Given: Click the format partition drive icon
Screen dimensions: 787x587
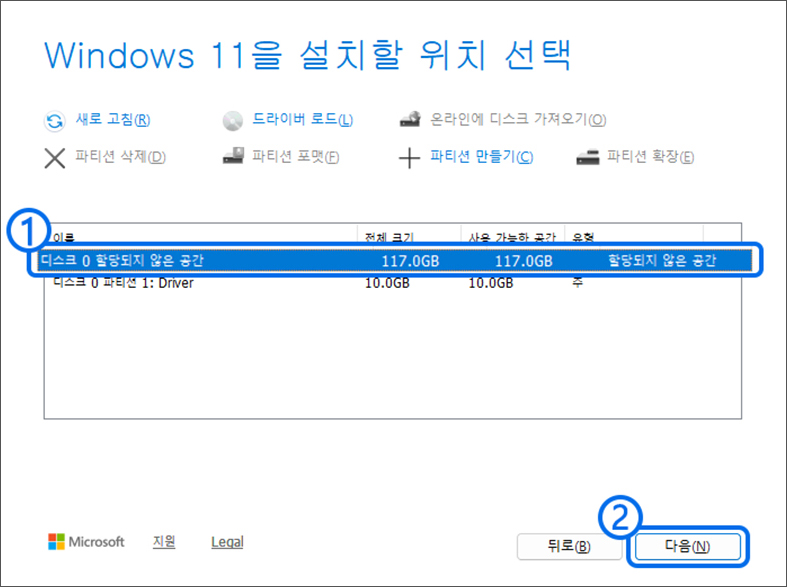Looking at the screenshot, I should tap(233, 156).
